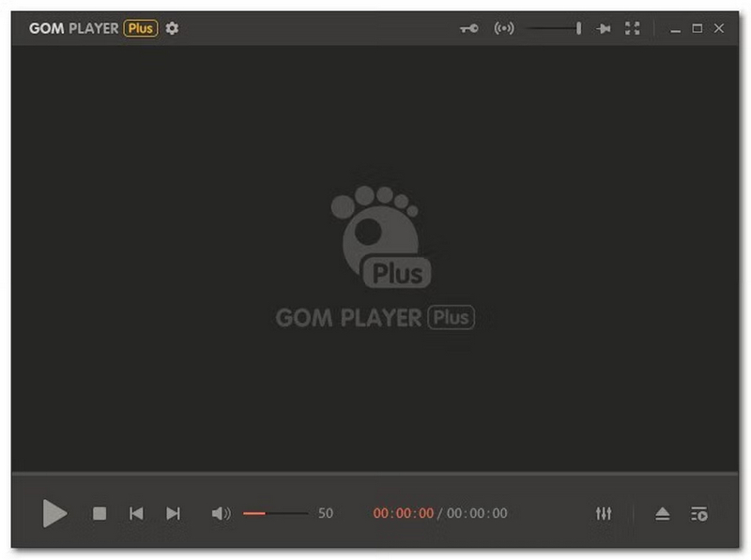
Task: Mute audio using the speaker icon
Action: coord(221,514)
